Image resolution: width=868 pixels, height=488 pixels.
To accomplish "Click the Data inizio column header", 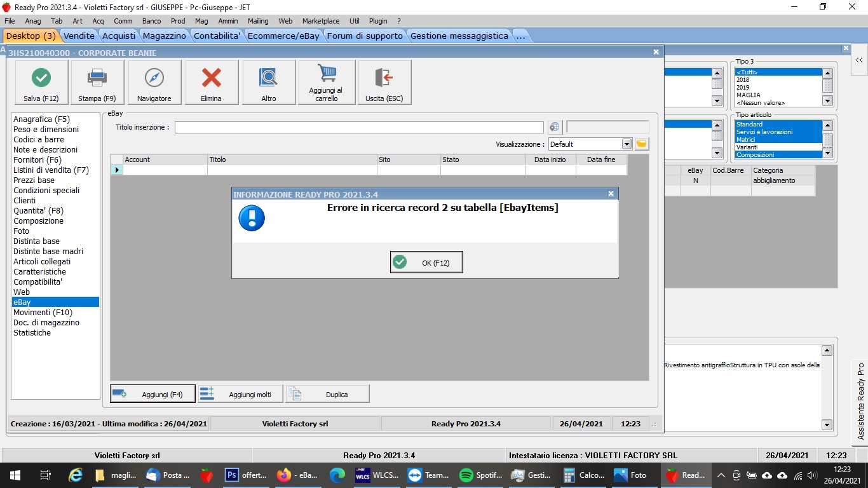I will pyautogui.click(x=550, y=159).
